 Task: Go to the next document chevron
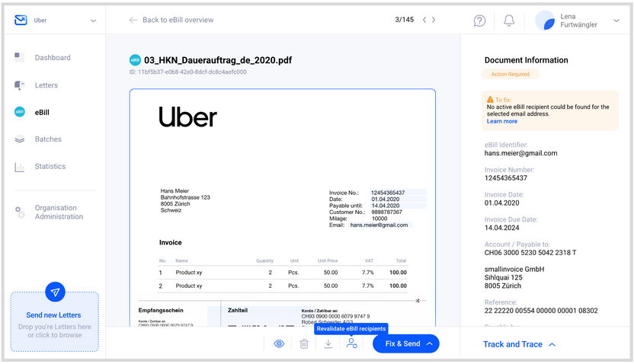click(434, 19)
